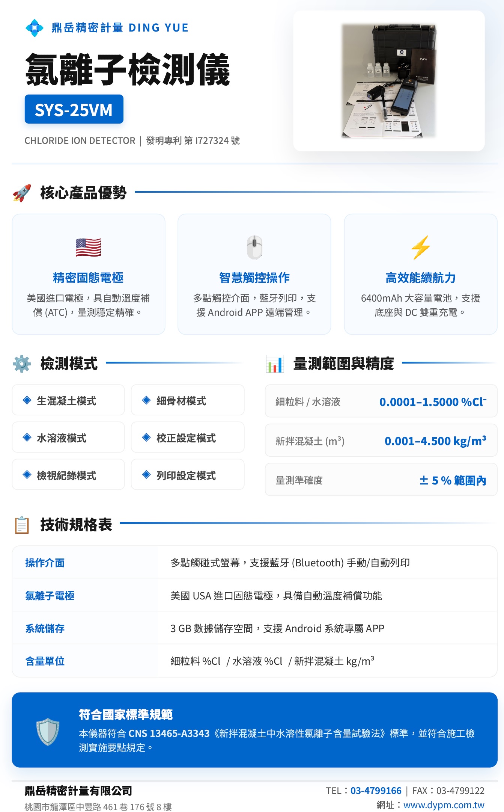Click the 3 GB 數據儲存空間 spec description
This screenshot has height=812, width=504.
pos(277,628)
